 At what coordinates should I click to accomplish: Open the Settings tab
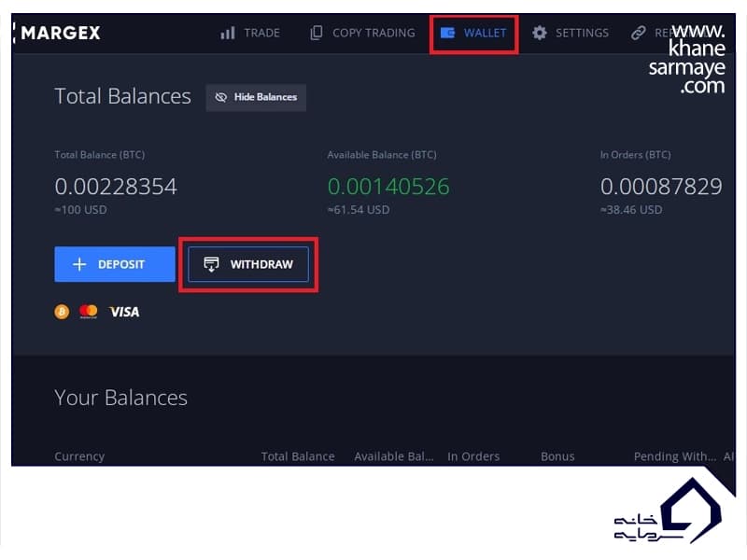click(571, 33)
